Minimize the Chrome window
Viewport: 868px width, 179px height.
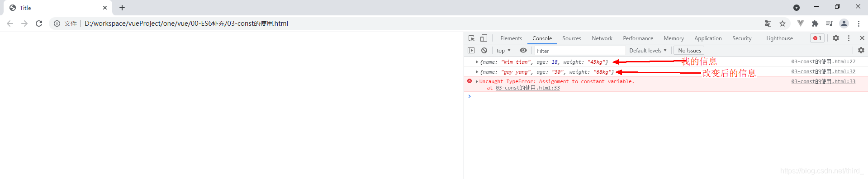click(x=816, y=7)
